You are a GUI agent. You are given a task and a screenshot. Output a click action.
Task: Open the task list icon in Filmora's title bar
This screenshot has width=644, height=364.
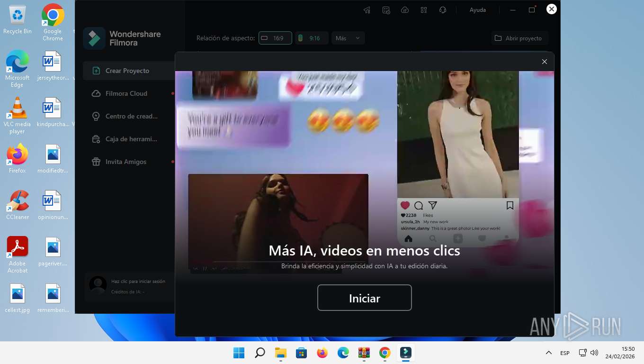(x=386, y=10)
